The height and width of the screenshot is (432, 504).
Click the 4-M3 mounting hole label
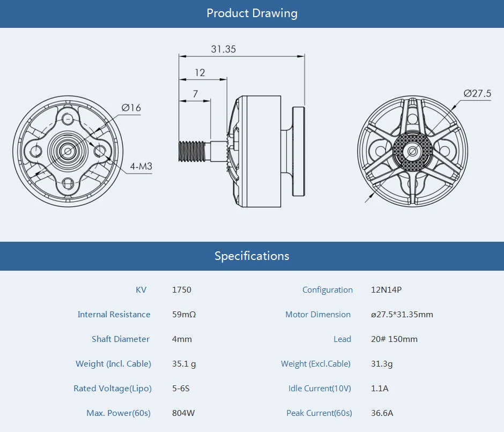pyautogui.click(x=141, y=166)
